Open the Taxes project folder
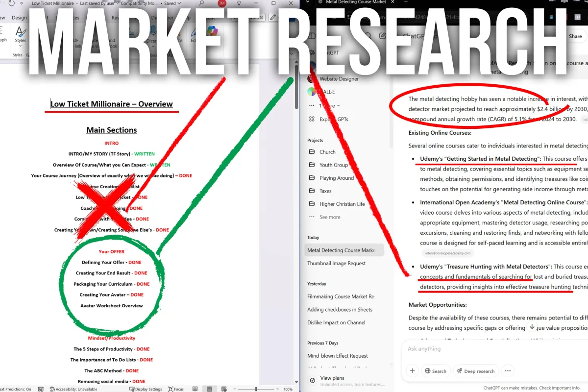Image resolution: width=588 pixels, height=392 pixels. (325, 191)
